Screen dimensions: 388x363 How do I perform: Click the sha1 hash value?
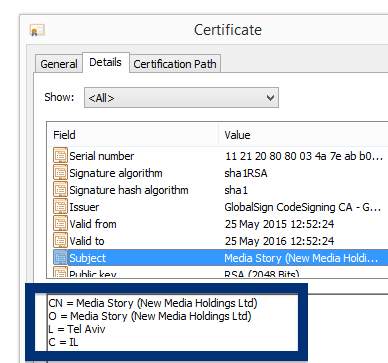pyautogui.click(x=236, y=190)
